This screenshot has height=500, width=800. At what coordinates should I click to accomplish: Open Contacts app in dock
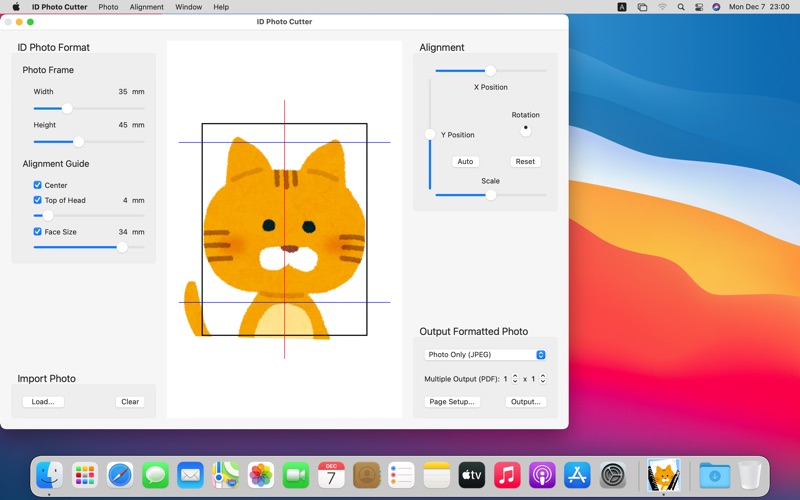pyautogui.click(x=366, y=475)
